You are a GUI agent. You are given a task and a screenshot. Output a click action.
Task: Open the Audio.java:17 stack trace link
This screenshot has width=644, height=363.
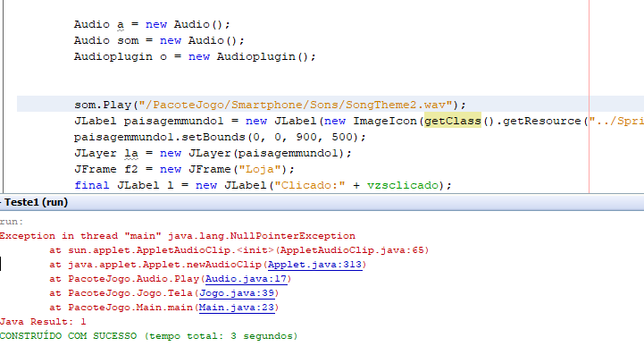pos(246,279)
